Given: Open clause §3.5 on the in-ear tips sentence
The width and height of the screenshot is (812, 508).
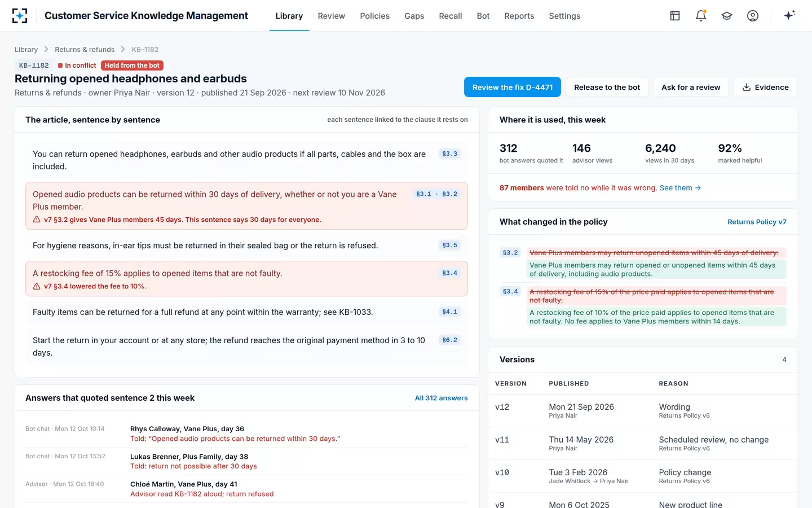Looking at the screenshot, I should click(450, 246).
